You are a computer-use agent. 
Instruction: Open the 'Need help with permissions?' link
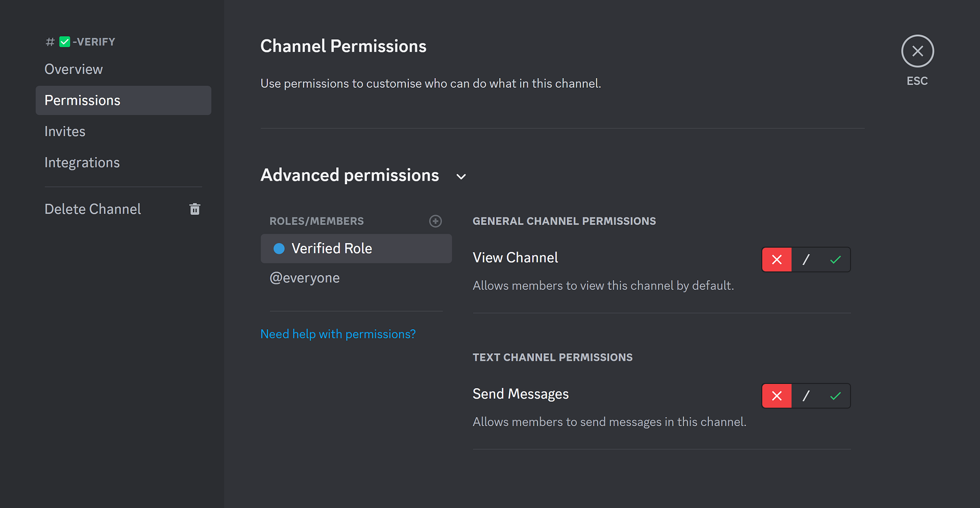click(338, 334)
